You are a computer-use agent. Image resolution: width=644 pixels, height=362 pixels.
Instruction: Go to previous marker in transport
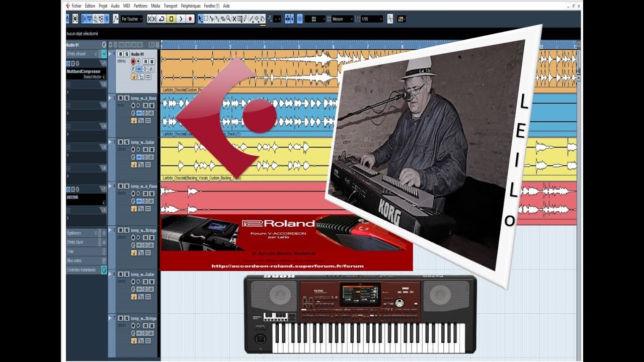pyautogui.click(x=150, y=19)
